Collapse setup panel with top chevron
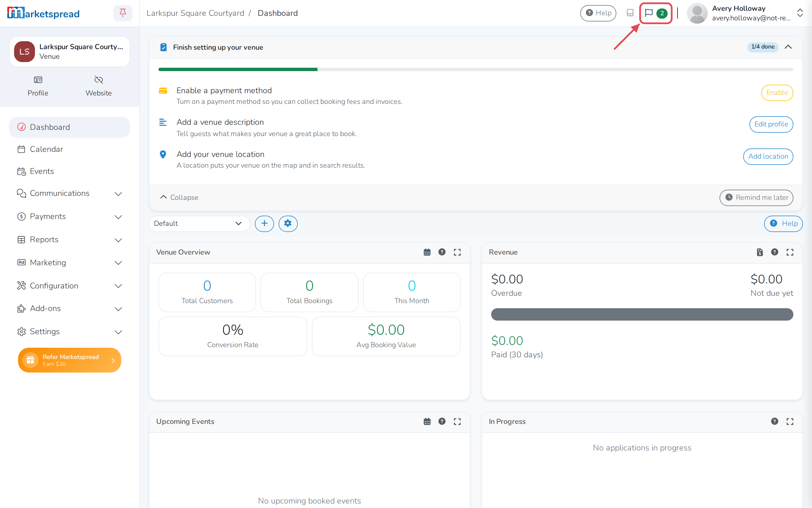The image size is (812, 508). tap(788, 47)
